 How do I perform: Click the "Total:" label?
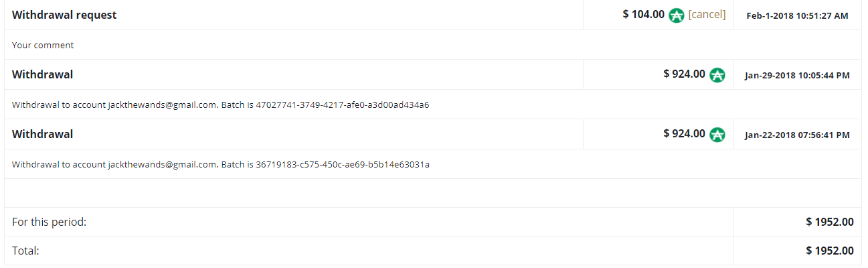(x=25, y=251)
